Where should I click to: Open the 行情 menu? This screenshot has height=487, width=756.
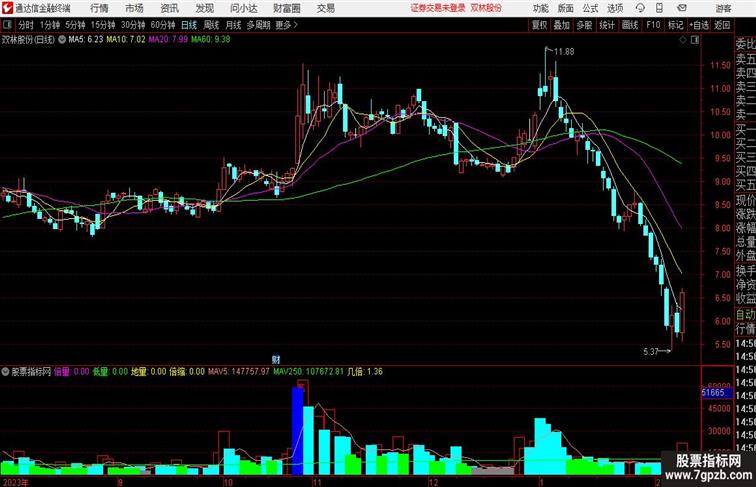99,8
